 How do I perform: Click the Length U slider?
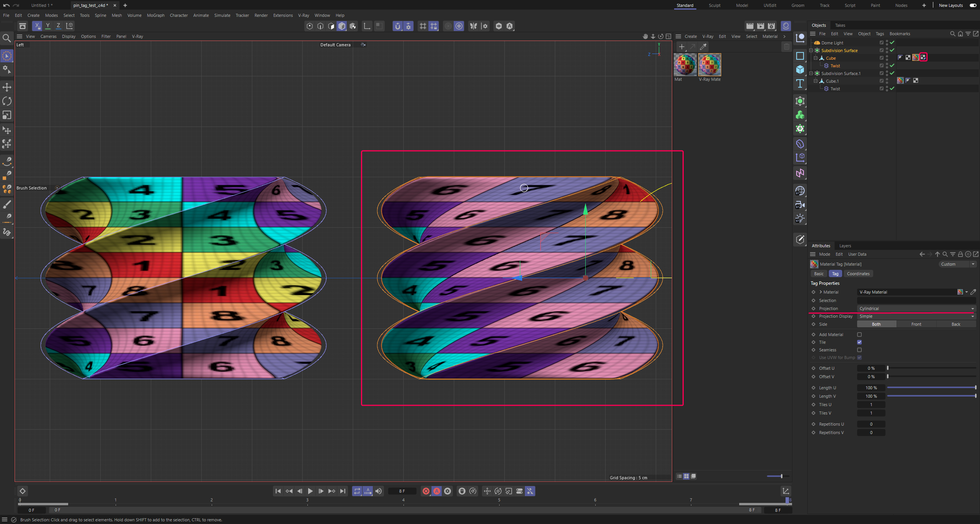pos(931,388)
